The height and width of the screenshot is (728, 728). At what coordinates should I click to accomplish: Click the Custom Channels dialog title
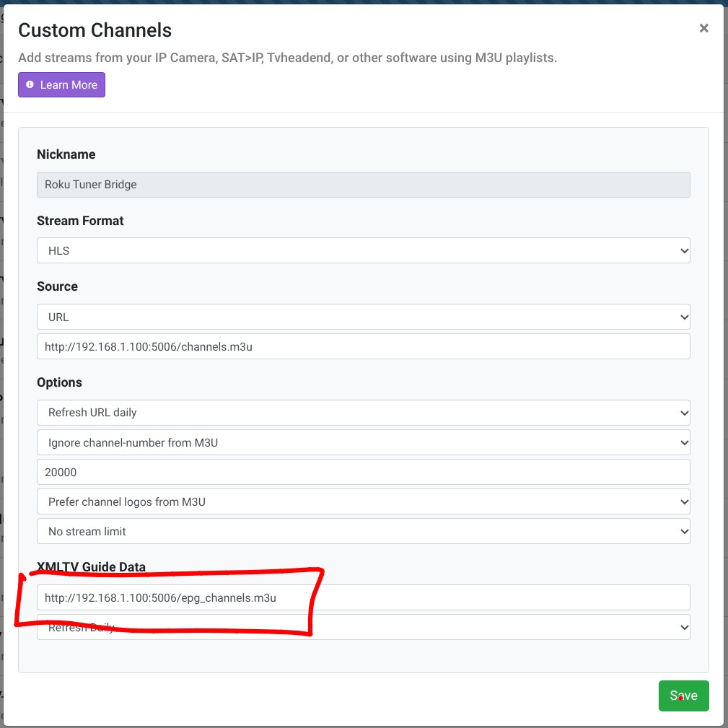(95, 30)
